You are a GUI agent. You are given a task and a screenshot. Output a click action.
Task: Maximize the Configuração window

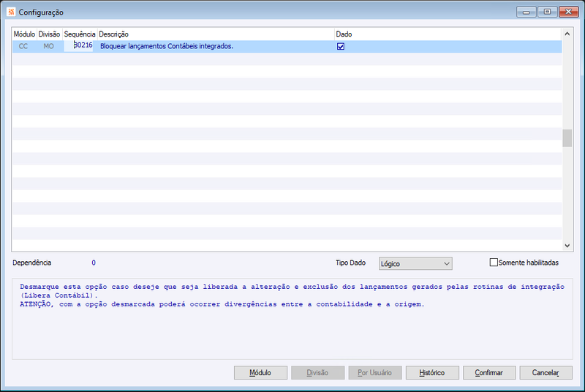click(547, 12)
